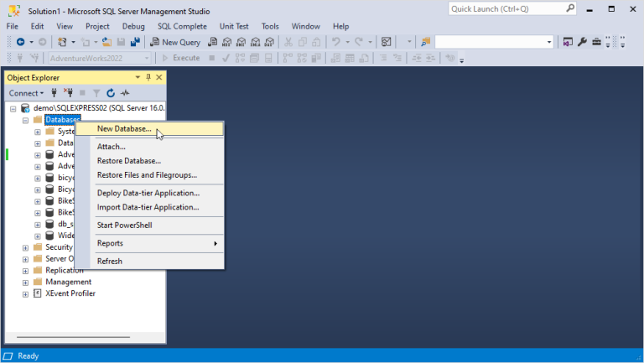Choose New Database from context menu
This screenshot has height=363, width=644.
(x=124, y=129)
